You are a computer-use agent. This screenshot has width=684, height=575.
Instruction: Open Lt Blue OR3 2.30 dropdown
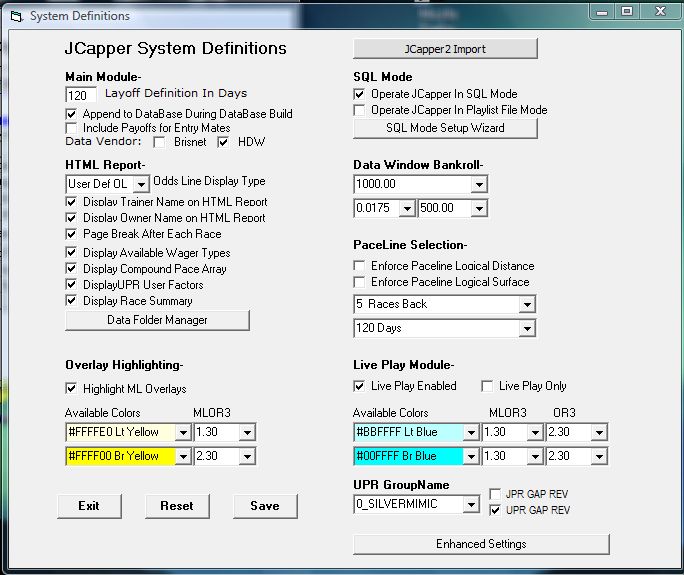pyautogui.click(x=599, y=432)
